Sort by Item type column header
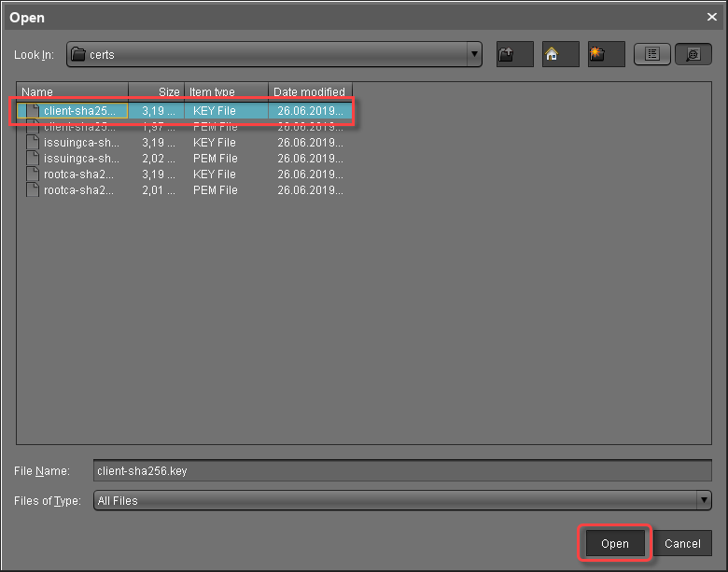728x572 pixels. 227,92
